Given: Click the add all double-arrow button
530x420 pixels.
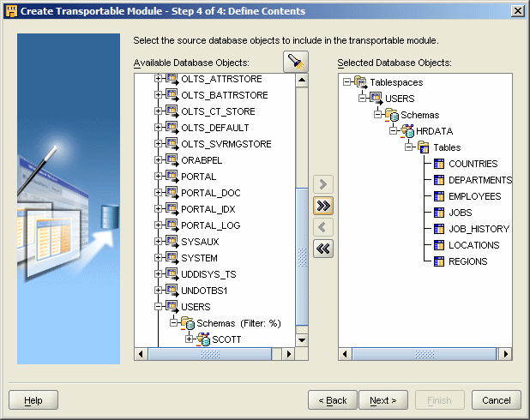Looking at the screenshot, I should point(323,206).
